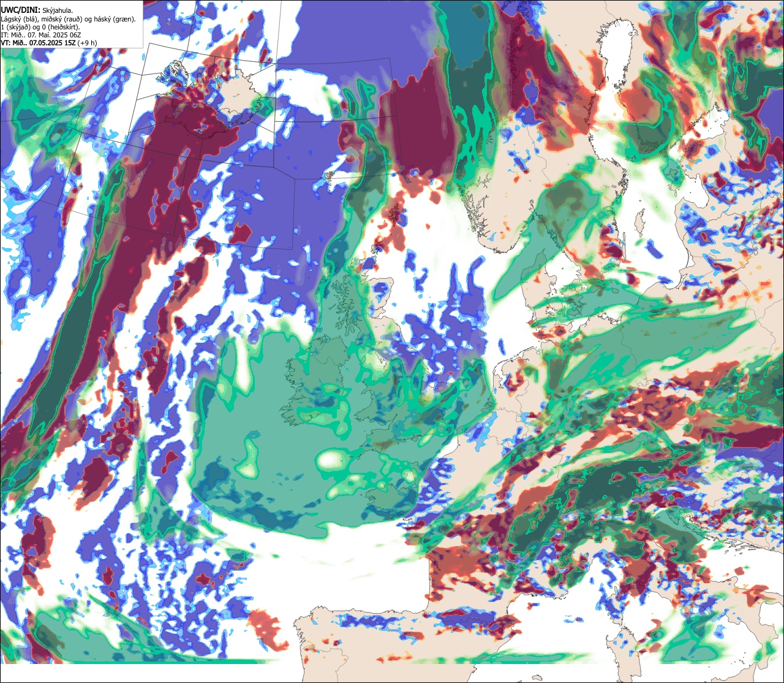Click 'miðský (rauð)' in the legend
This screenshot has height=683, width=784.
pyautogui.click(x=62, y=18)
